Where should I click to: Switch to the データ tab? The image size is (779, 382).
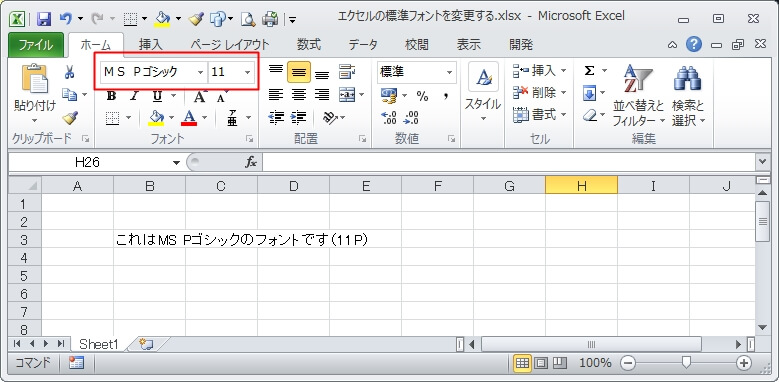pos(363,45)
